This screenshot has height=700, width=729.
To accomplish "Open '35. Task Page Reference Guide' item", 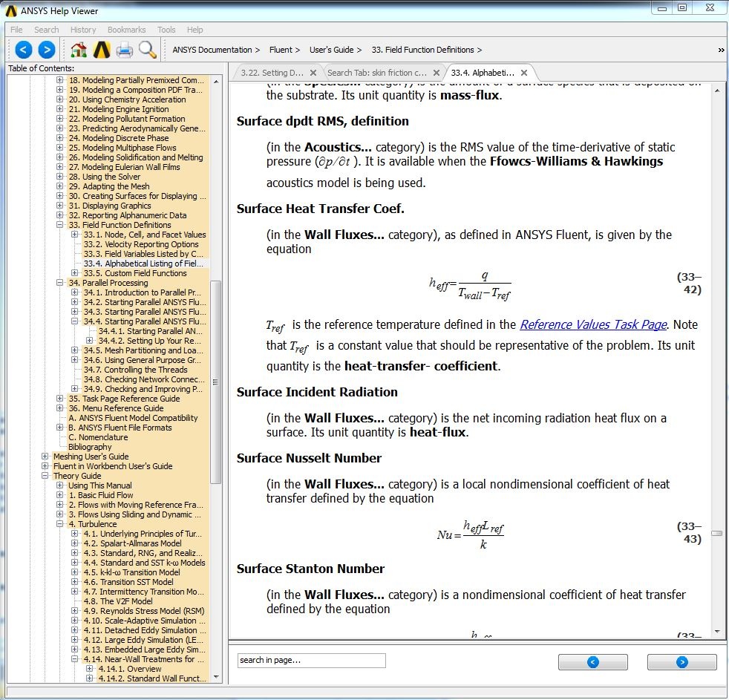I will (x=124, y=399).
